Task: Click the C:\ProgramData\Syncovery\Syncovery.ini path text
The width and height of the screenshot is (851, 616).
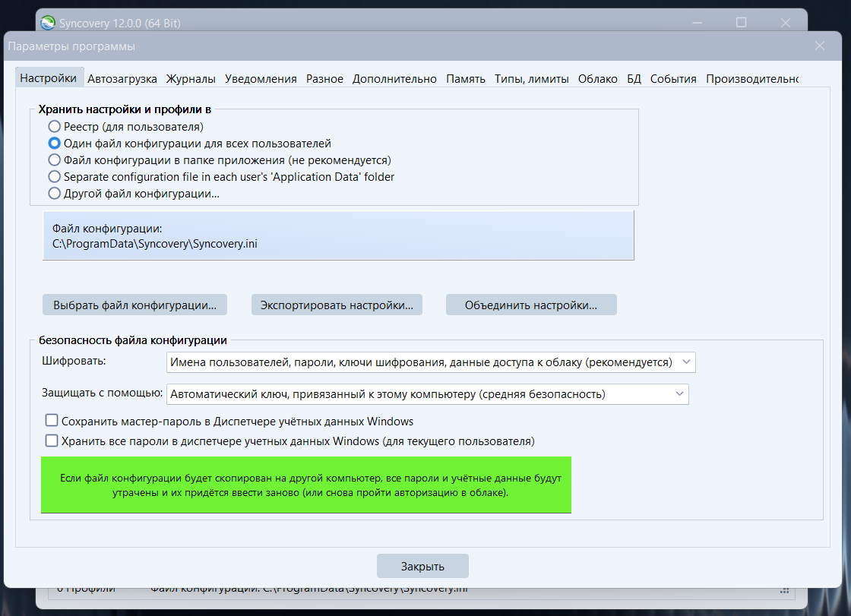Action: (x=155, y=244)
